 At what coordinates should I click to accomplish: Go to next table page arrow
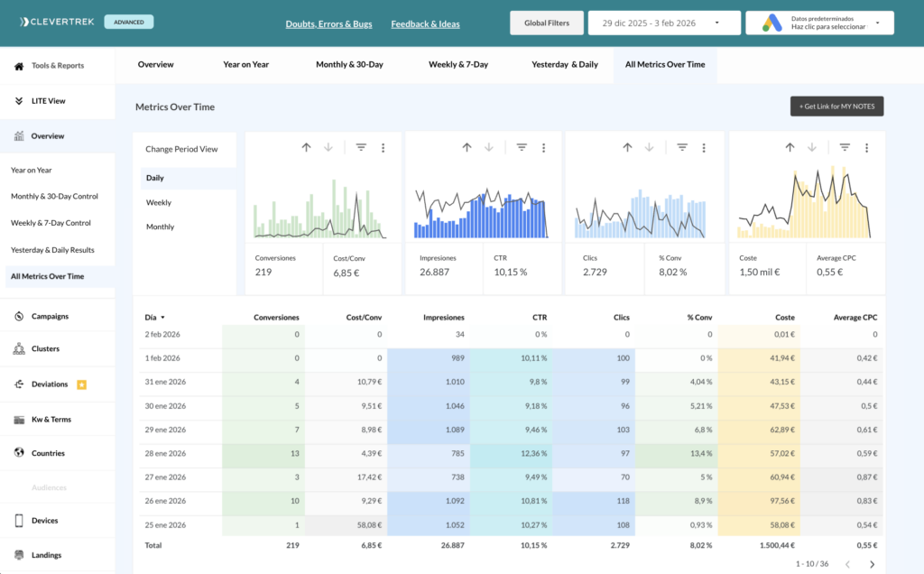point(872,564)
